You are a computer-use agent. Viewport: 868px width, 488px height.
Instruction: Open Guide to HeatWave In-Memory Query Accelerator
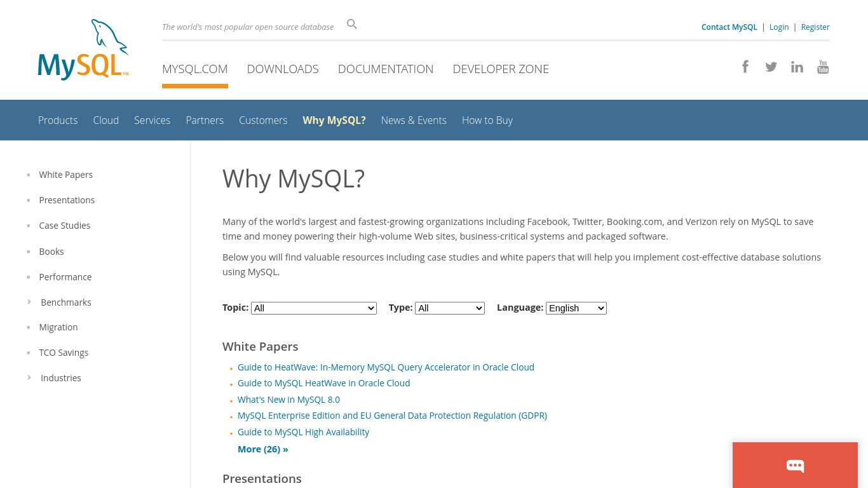pyautogui.click(x=386, y=367)
